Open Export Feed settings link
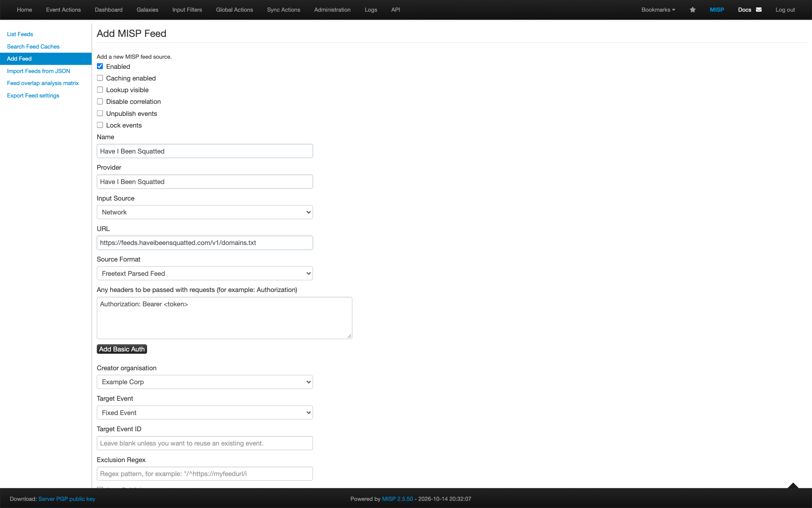 [x=33, y=96]
